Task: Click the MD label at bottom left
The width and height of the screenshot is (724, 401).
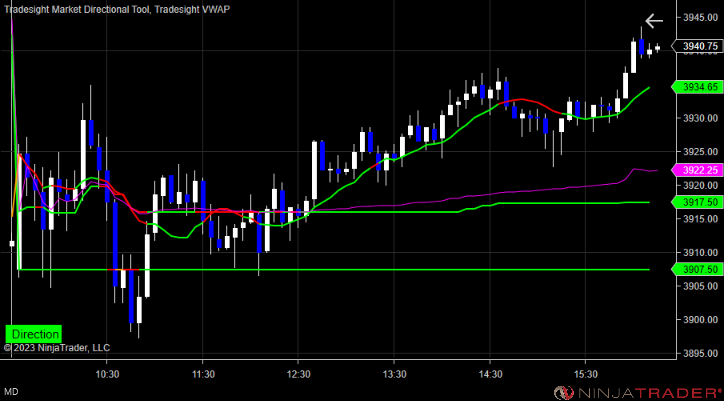Action: pos(12,392)
